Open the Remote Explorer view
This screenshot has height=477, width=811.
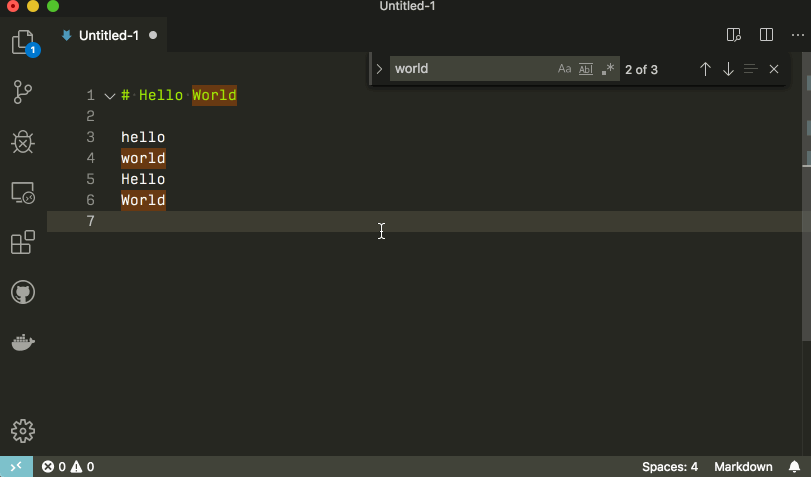point(23,193)
